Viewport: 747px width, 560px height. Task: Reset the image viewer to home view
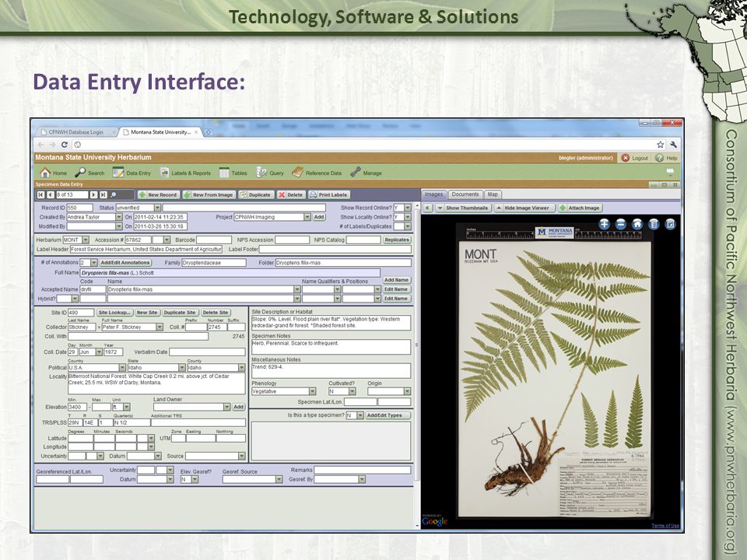637,224
